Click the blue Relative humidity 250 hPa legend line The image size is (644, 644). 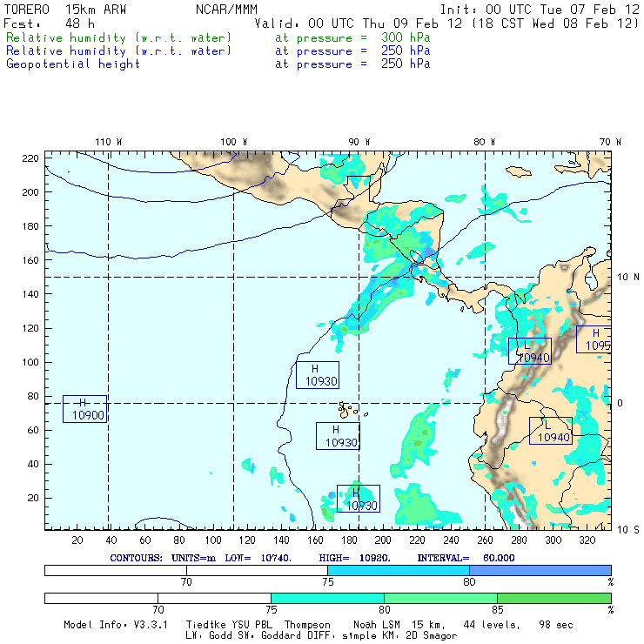tap(218, 51)
